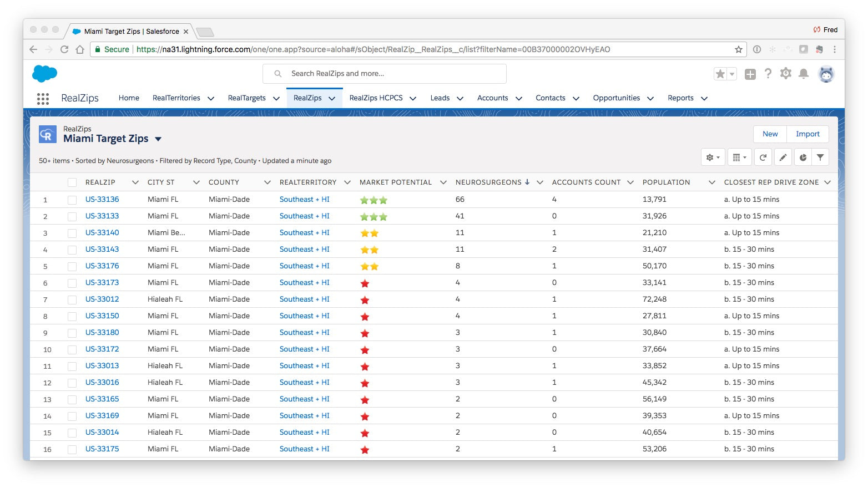Click the help question mark icon
This screenshot has height=488, width=868.
pyautogui.click(x=768, y=74)
